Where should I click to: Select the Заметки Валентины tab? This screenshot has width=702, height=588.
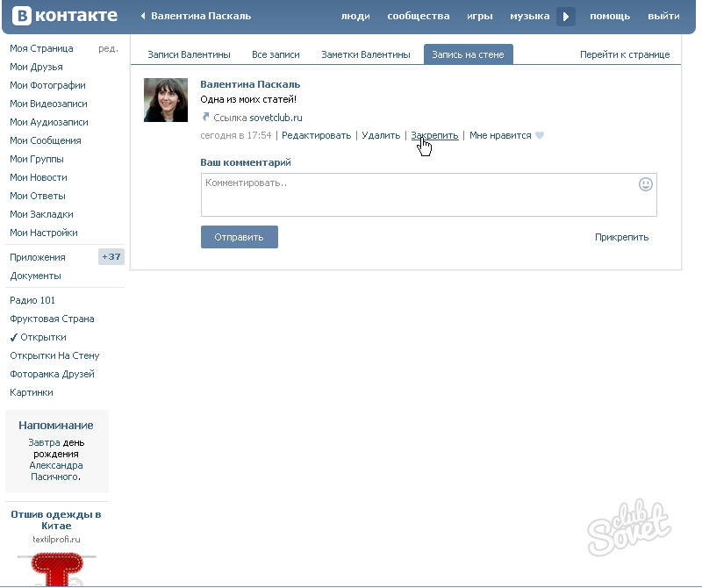pos(365,54)
